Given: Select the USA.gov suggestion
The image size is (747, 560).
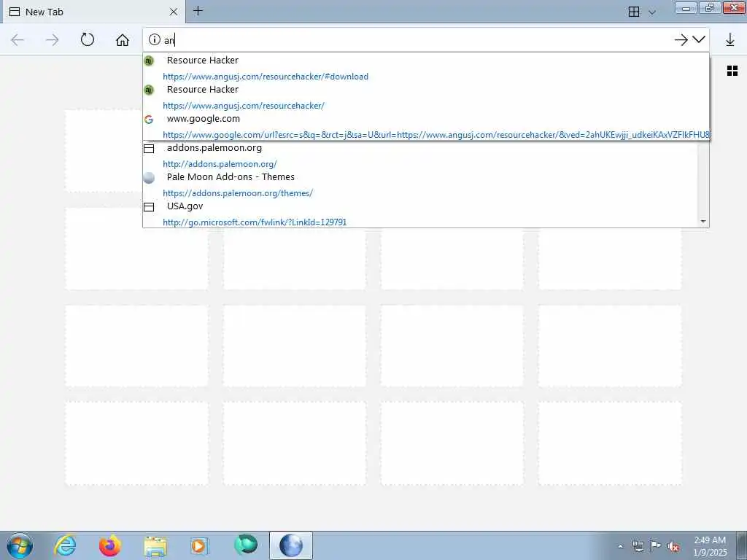Looking at the screenshot, I should tap(420, 214).
